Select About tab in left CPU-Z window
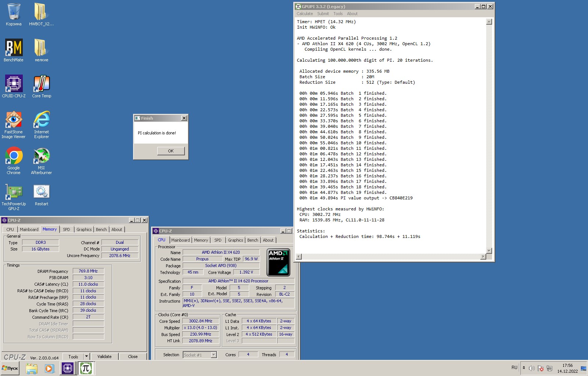Image resolution: width=588 pixels, height=376 pixels. (x=117, y=229)
